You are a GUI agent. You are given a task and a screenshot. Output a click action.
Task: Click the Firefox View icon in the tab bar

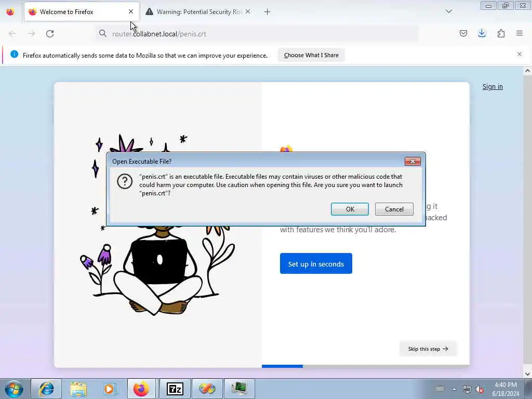point(10,12)
